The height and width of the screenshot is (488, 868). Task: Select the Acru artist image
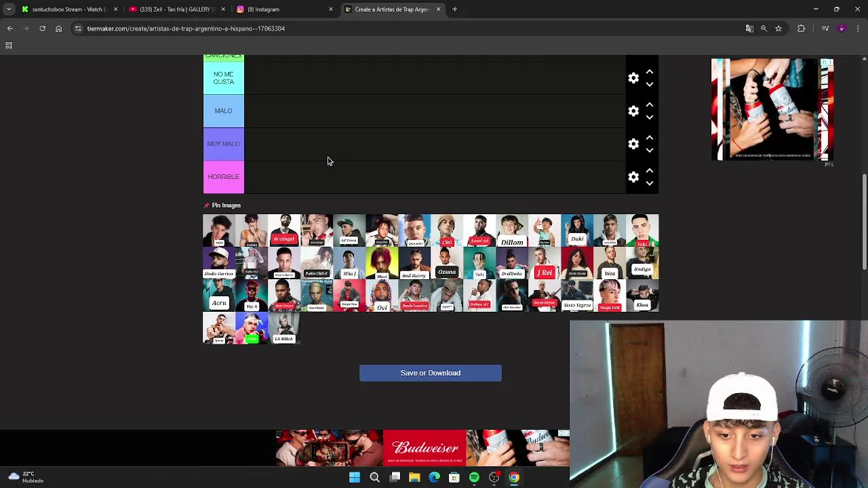click(x=219, y=296)
